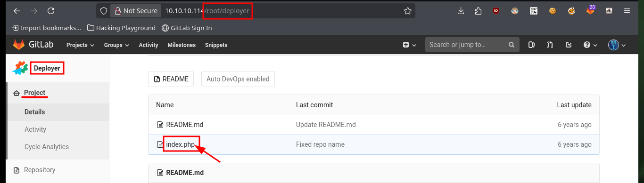Open the Fixed repo name commit message

[320, 144]
